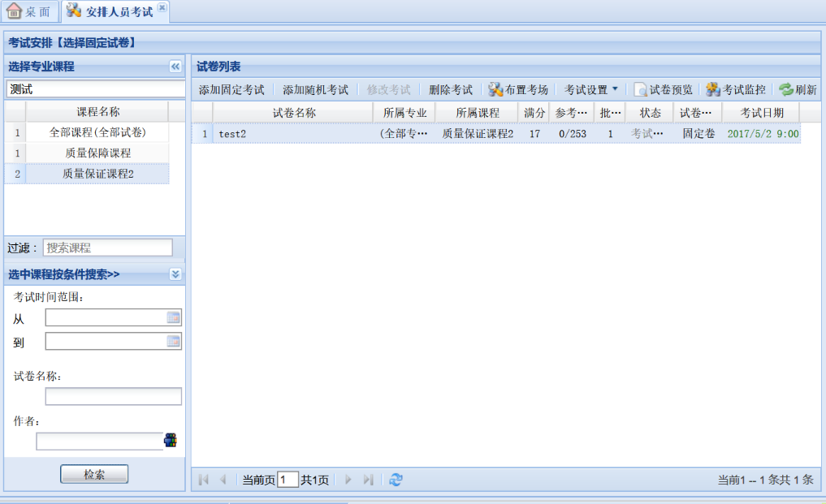
Task: Select the test2 exam row
Action: coord(292,134)
